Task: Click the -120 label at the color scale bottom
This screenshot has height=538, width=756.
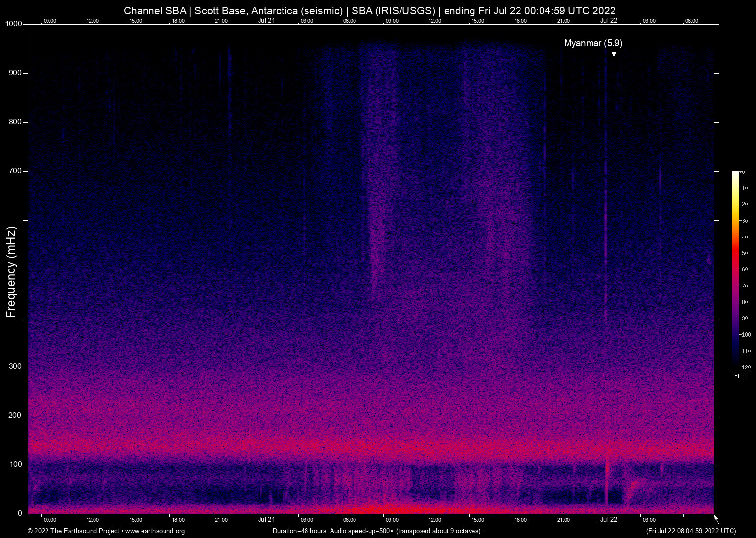Action: (x=744, y=367)
